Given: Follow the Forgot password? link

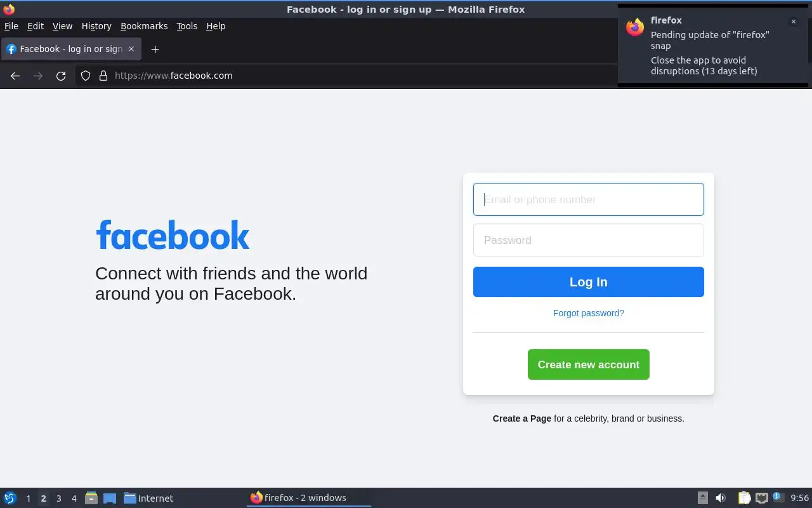Looking at the screenshot, I should pyautogui.click(x=589, y=313).
